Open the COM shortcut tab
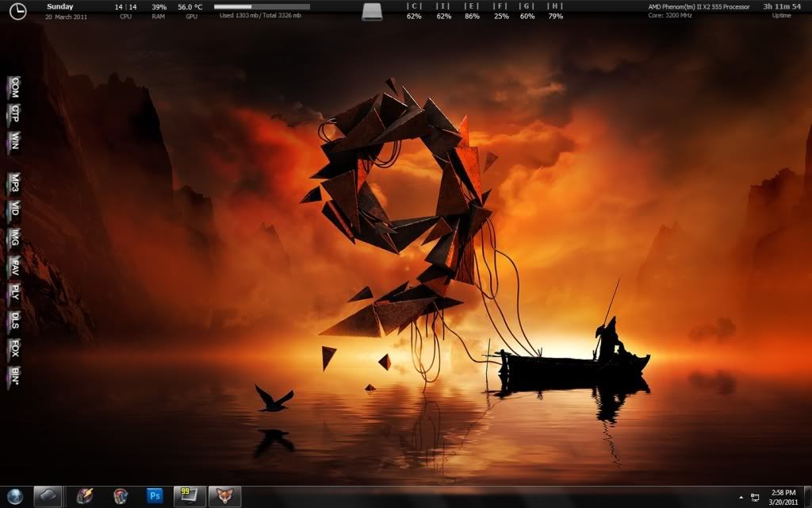 [14, 87]
